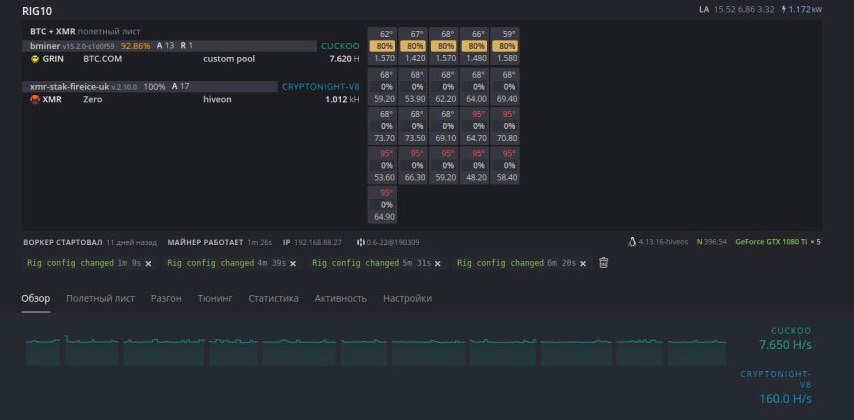Click the XMR Monero coin icon
This screenshot has width=854, height=420.
(x=35, y=100)
